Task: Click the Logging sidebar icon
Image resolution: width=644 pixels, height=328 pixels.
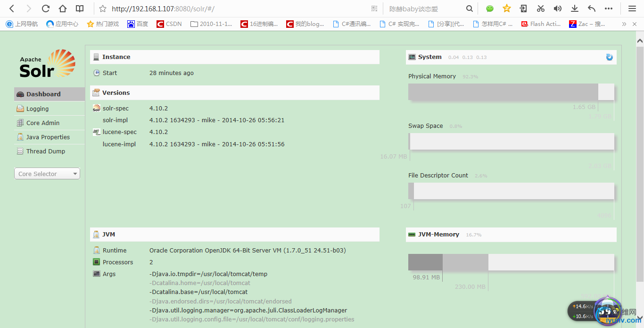Action: coord(20,109)
